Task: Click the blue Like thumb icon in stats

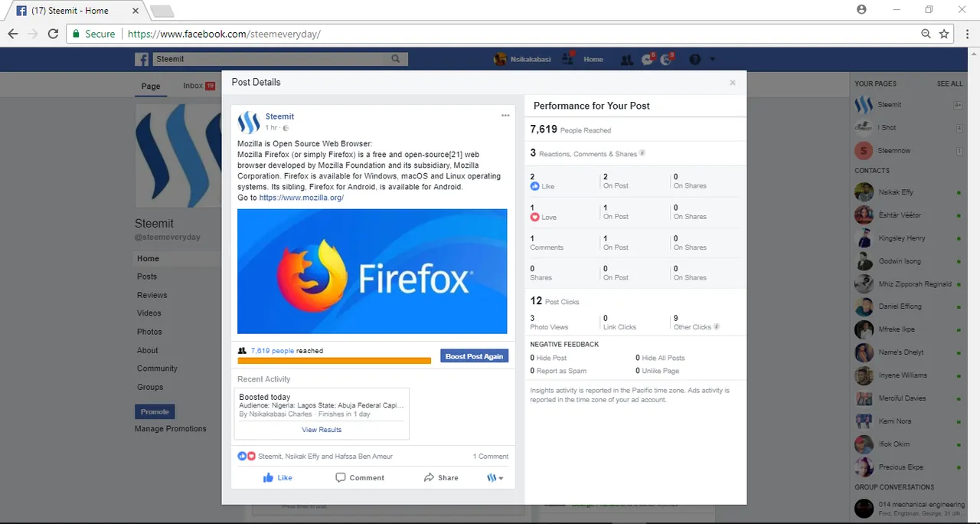Action: click(x=534, y=186)
